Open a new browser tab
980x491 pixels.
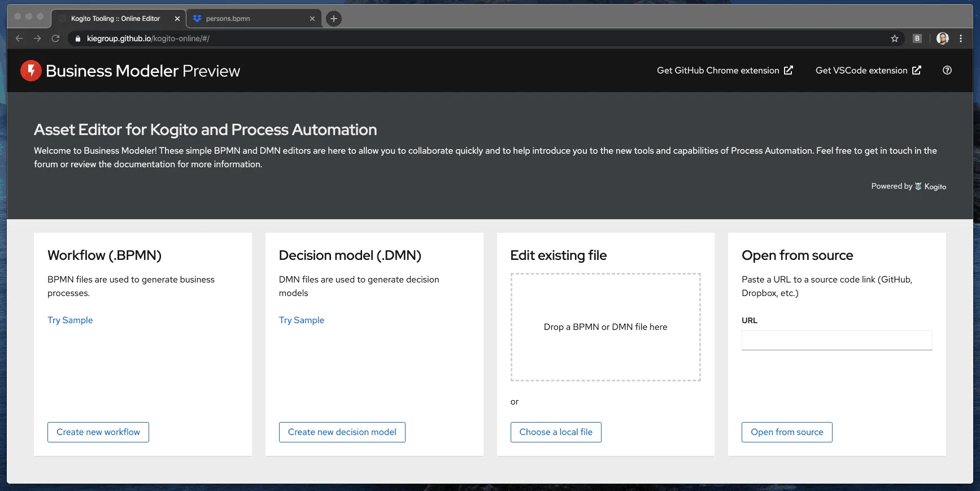(334, 19)
